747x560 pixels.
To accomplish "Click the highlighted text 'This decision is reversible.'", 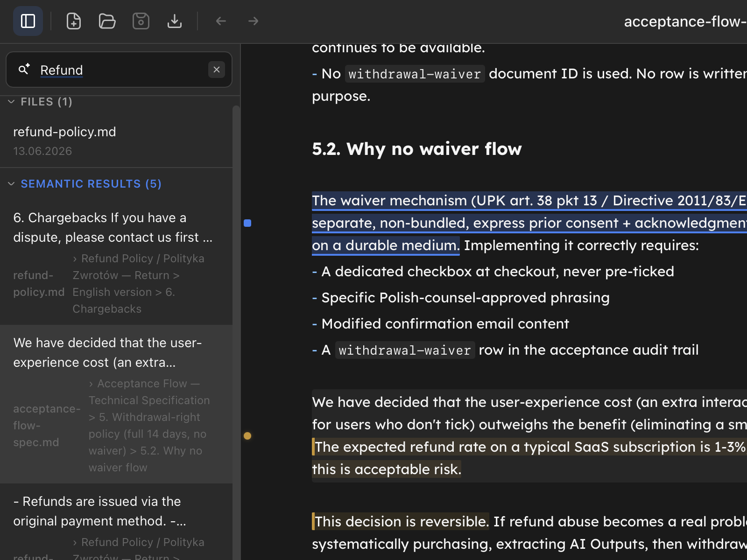I will (x=401, y=521).
